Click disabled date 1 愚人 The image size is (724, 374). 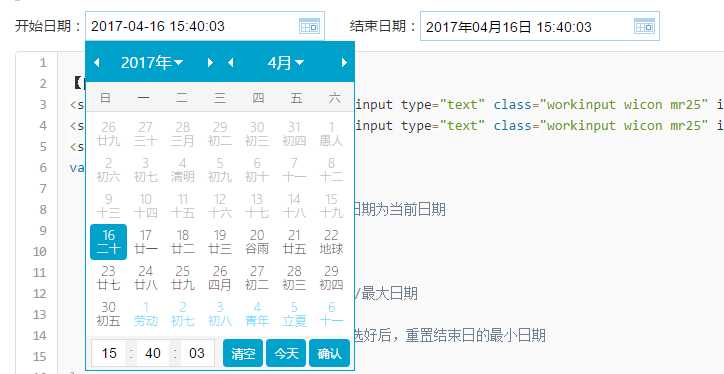click(x=331, y=134)
